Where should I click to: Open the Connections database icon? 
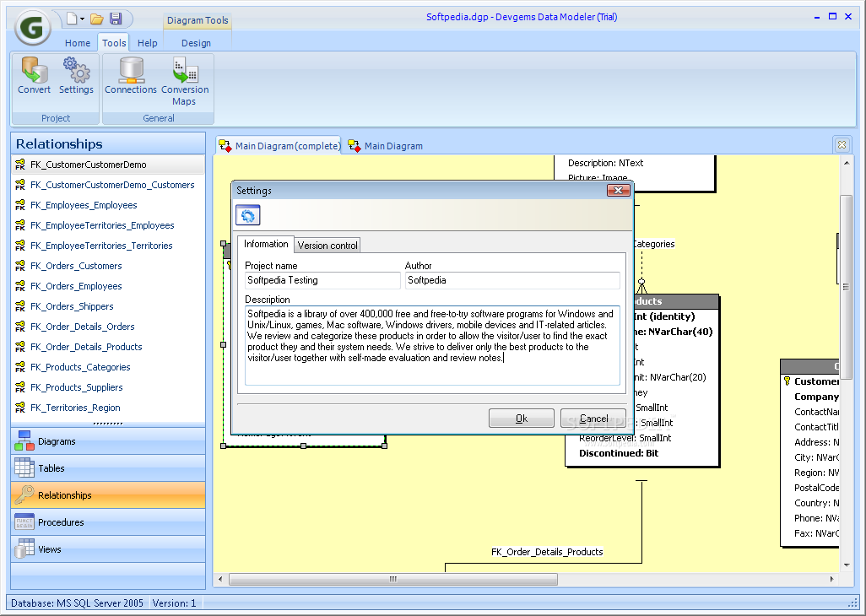point(131,76)
